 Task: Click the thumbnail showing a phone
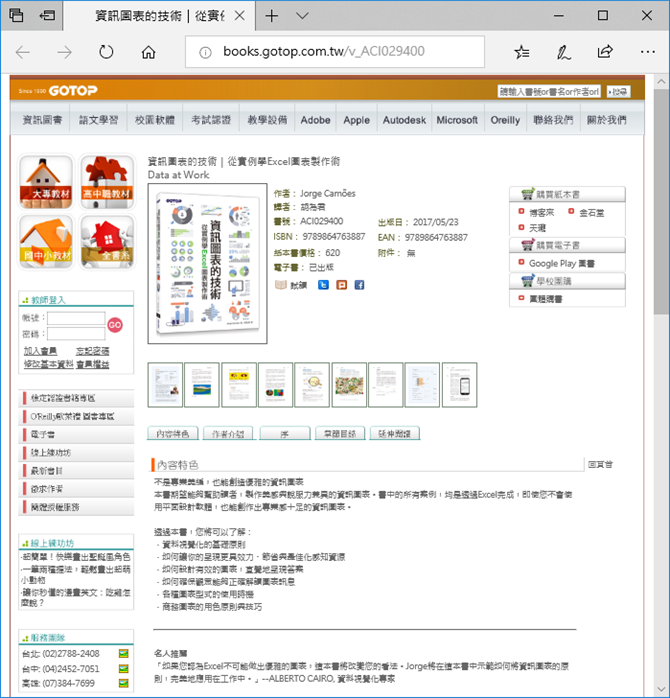pyautogui.click(x=459, y=385)
